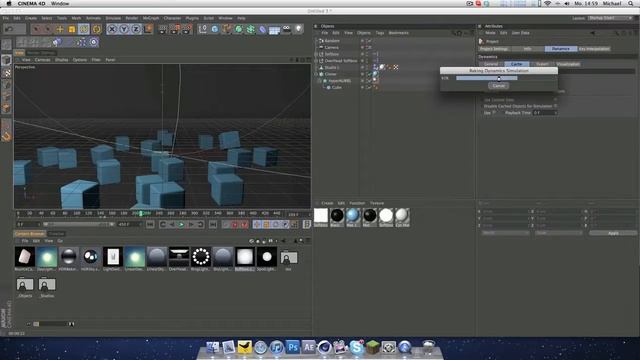Toggle the X axis lock

(x=112, y=29)
